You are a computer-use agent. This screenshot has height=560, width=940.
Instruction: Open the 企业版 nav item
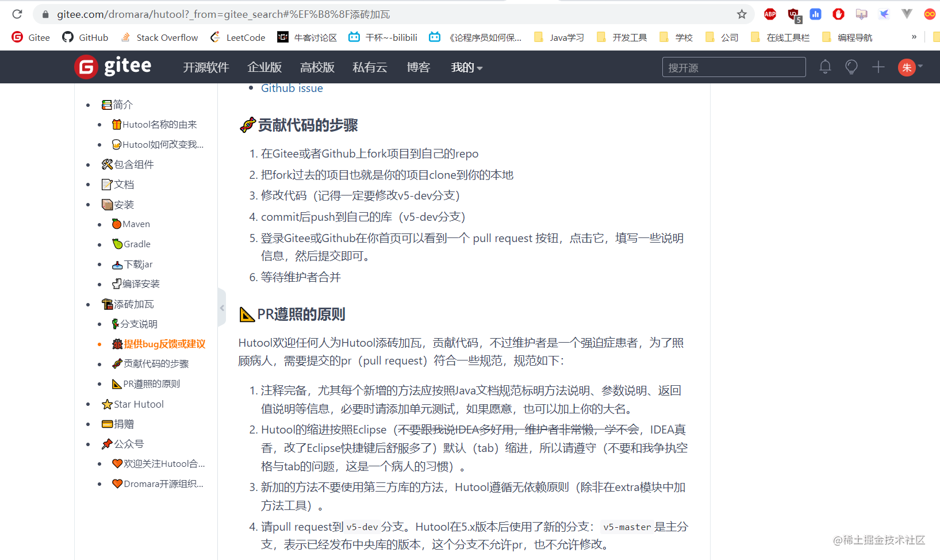[264, 67]
